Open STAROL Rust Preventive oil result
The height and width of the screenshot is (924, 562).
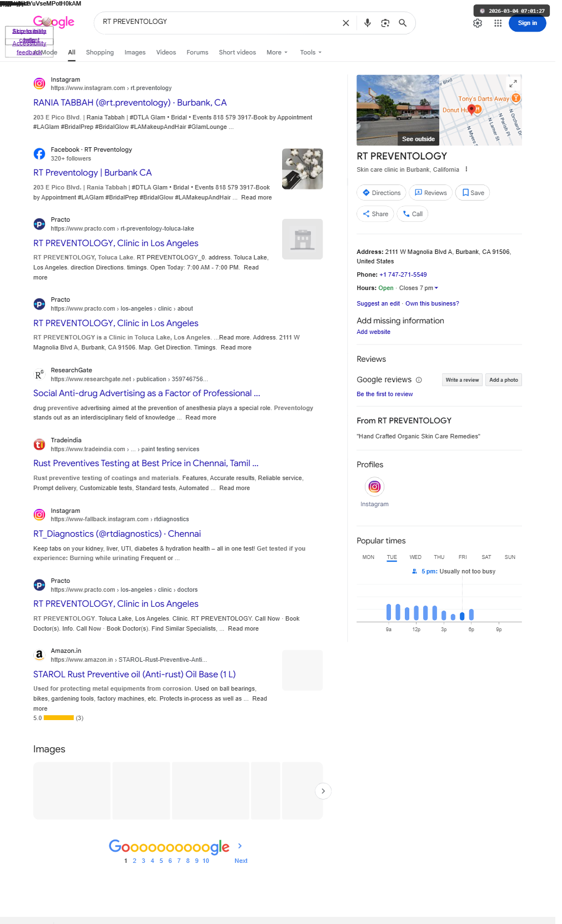(134, 675)
